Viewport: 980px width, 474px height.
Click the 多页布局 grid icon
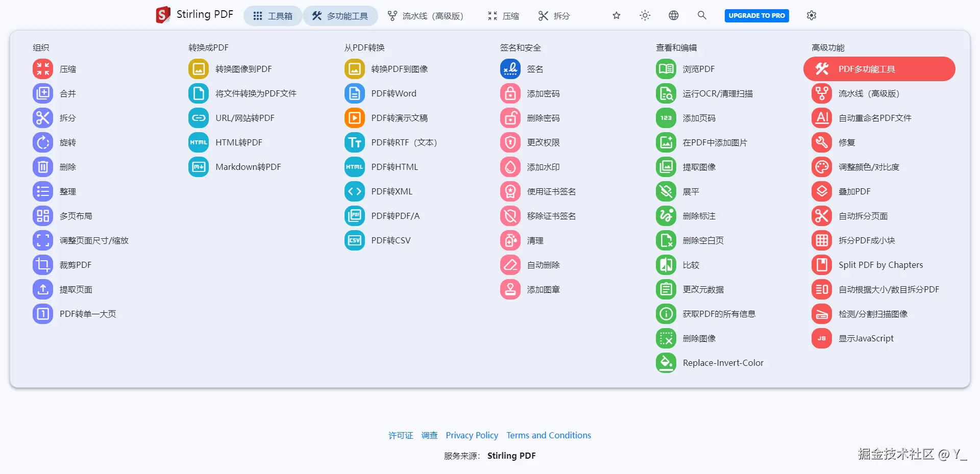point(43,216)
